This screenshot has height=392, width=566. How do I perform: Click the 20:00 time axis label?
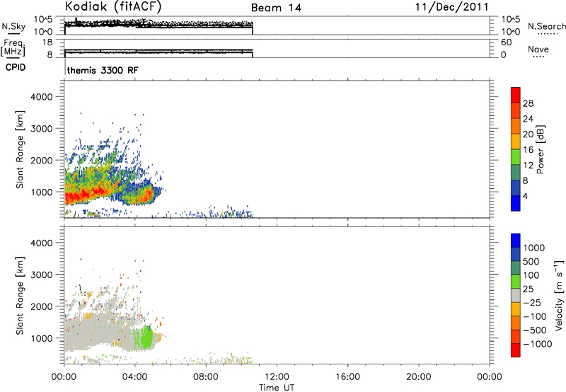tap(419, 377)
